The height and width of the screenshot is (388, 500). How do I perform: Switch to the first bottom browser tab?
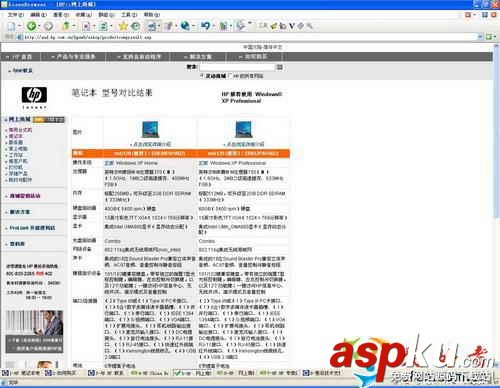(22, 373)
